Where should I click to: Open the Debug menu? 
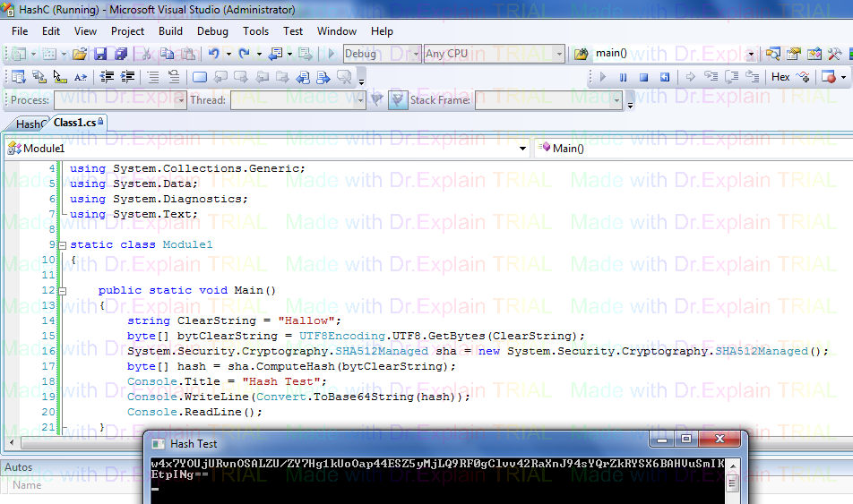click(212, 31)
